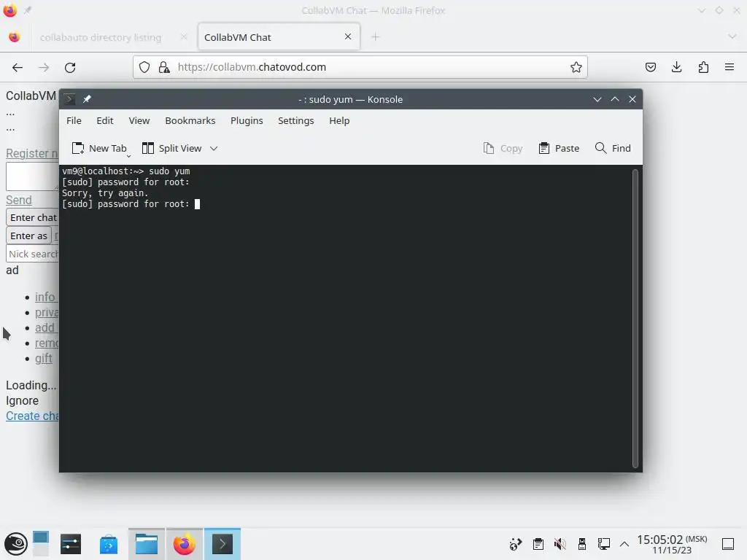
Task: Click the show desktop button
Action: pyautogui.click(x=727, y=544)
